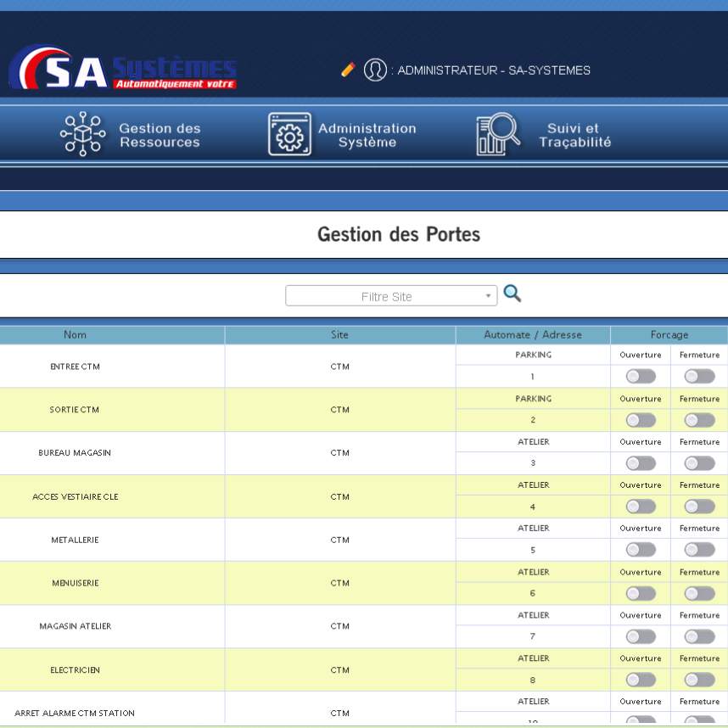Switch on Ouverture for MENUISERIE door
The height and width of the screenshot is (728, 728).
pos(641,594)
